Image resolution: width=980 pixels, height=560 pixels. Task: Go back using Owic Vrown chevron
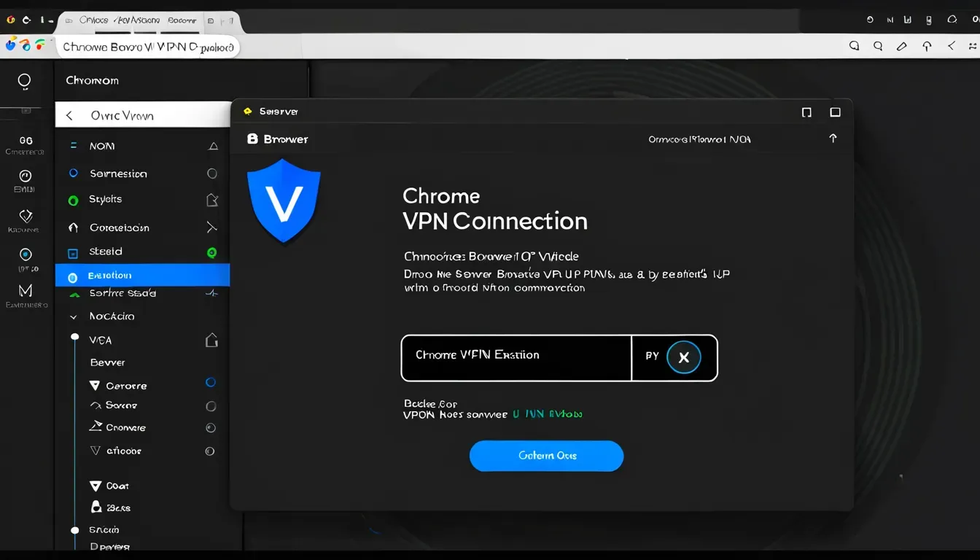pyautogui.click(x=69, y=115)
